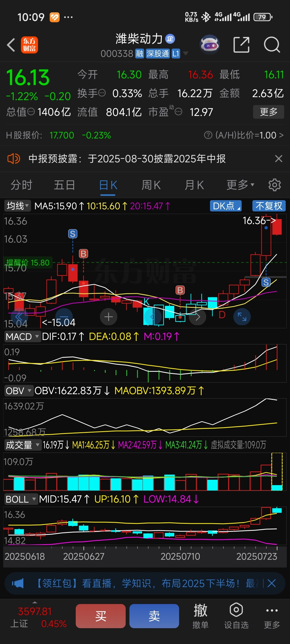Expand the 更多 period dropdown tab

(240, 185)
